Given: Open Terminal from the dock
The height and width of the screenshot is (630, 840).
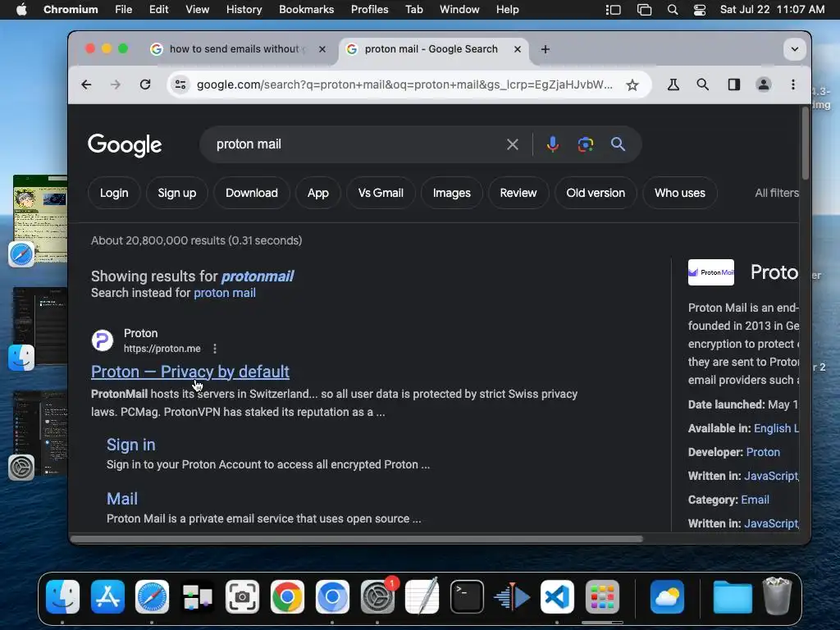Looking at the screenshot, I should point(467,597).
